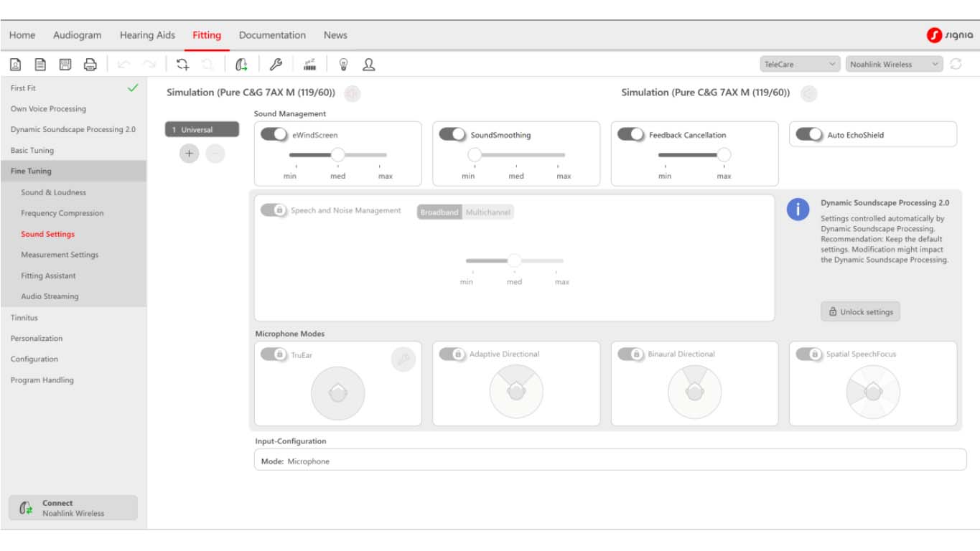Go to the Hearing Aids tab

147,35
